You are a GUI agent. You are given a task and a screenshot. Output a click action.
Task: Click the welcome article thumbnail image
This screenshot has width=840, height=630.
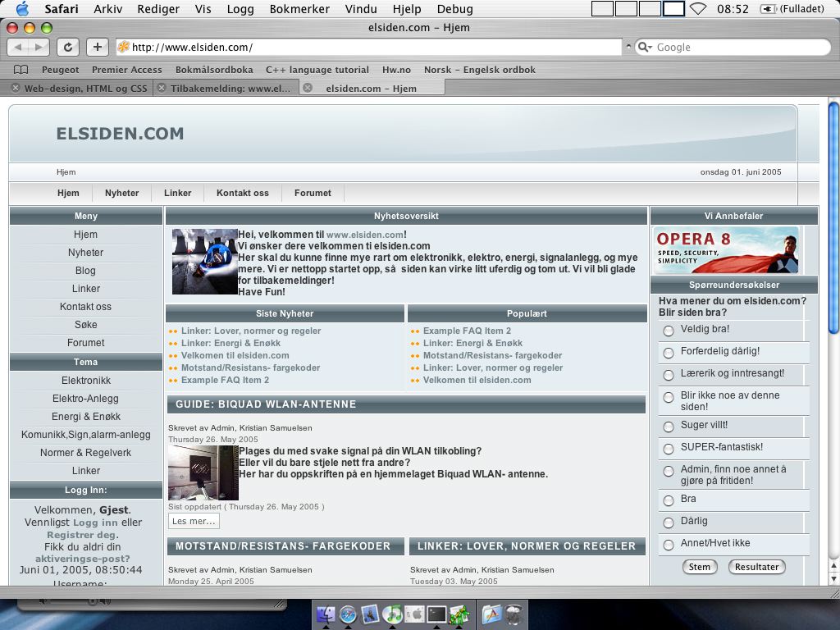204,262
